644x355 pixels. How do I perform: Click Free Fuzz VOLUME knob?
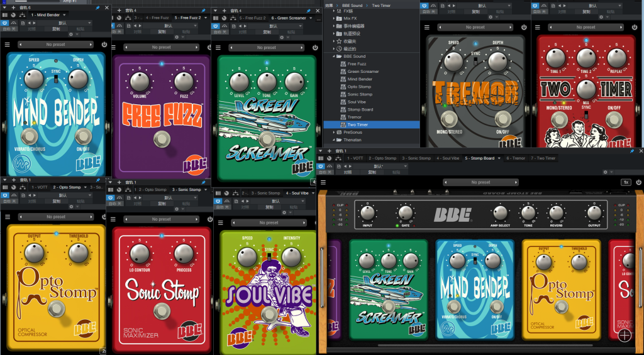pyautogui.click(x=140, y=81)
